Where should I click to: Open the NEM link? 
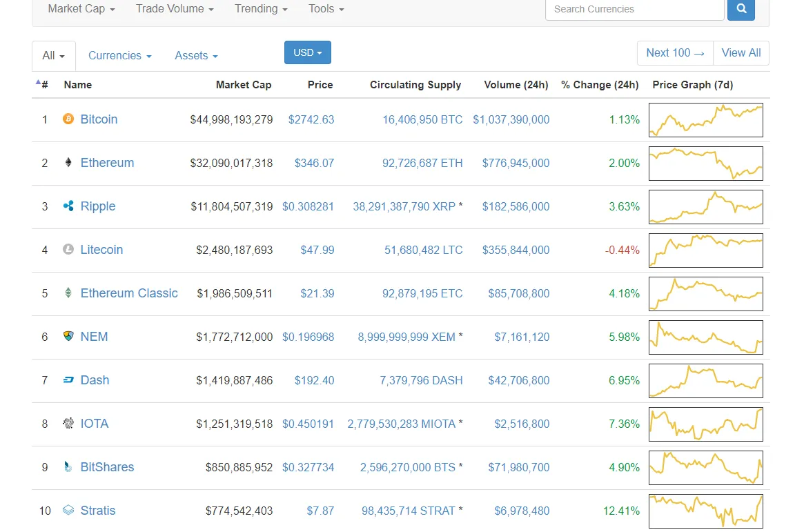95,337
